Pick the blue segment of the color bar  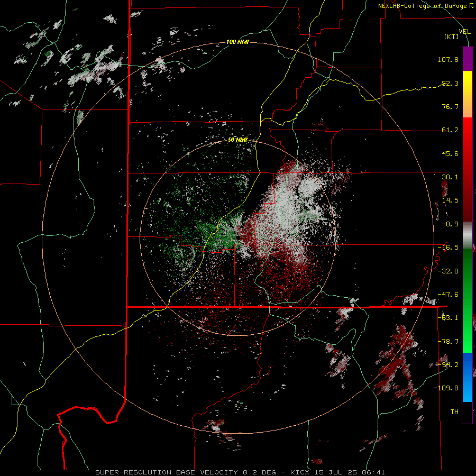point(467,377)
